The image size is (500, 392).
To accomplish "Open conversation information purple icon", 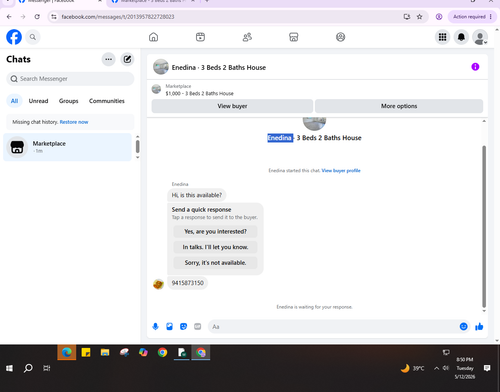I will tap(475, 67).
